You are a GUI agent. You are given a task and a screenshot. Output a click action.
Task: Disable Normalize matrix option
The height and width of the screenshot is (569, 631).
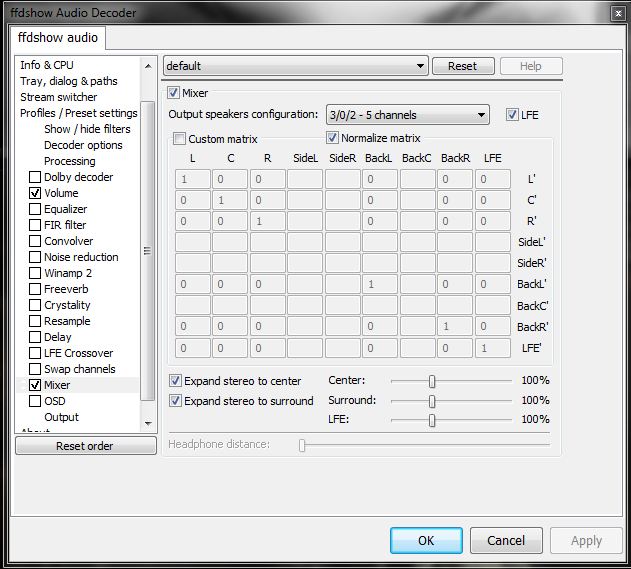point(332,138)
